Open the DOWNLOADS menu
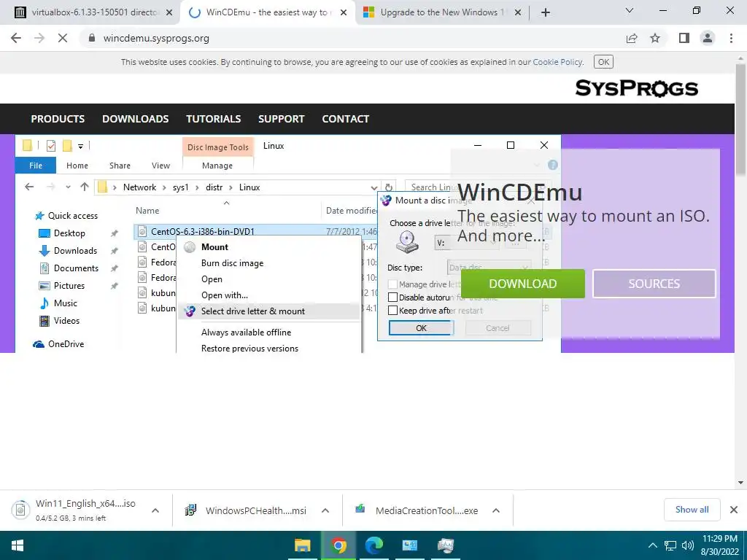The width and height of the screenshot is (747, 560). pyautogui.click(x=135, y=119)
